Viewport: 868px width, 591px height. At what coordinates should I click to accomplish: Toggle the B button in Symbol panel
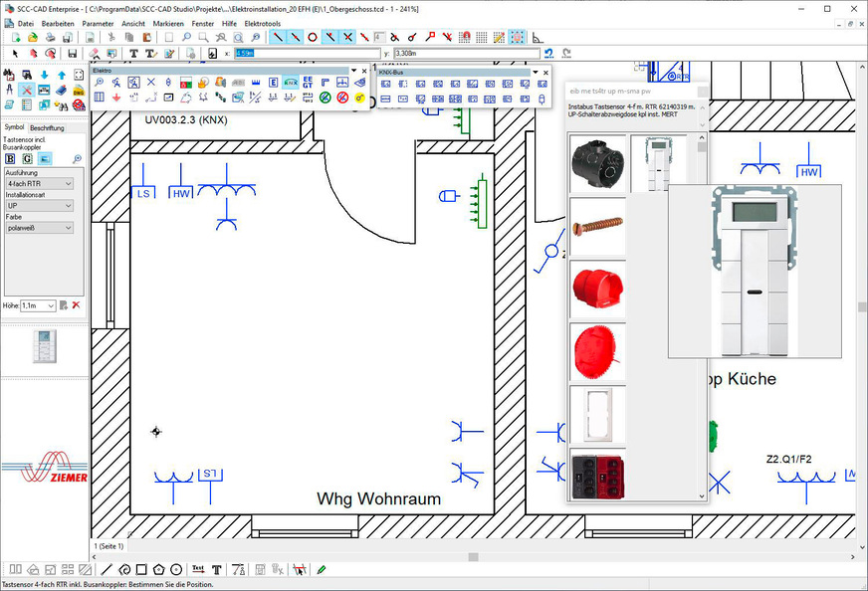[10, 158]
